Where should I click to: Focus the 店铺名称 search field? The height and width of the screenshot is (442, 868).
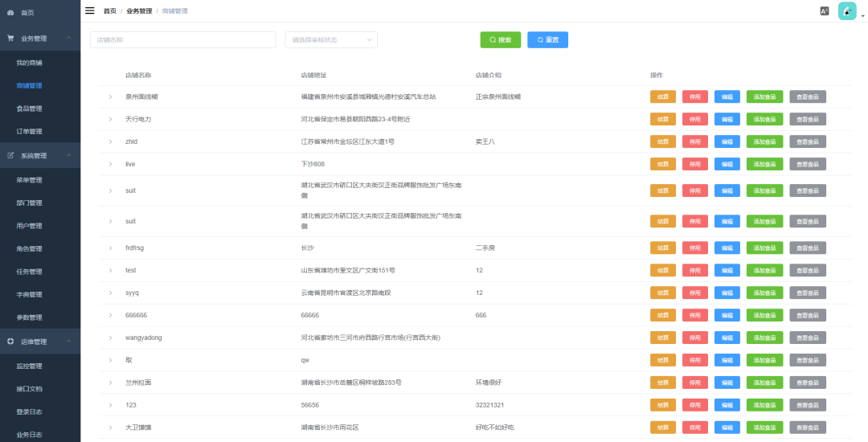[x=182, y=40]
